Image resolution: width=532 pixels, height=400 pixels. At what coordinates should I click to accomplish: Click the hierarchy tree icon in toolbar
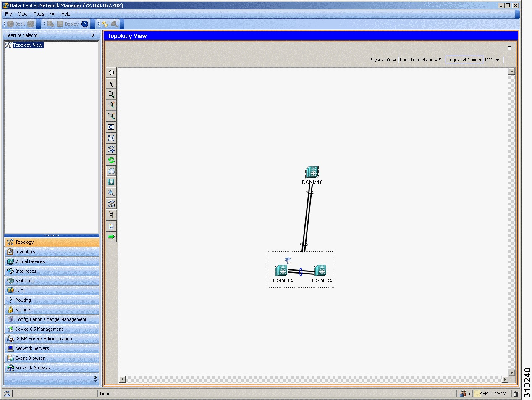pyautogui.click(x=111, y=215)
